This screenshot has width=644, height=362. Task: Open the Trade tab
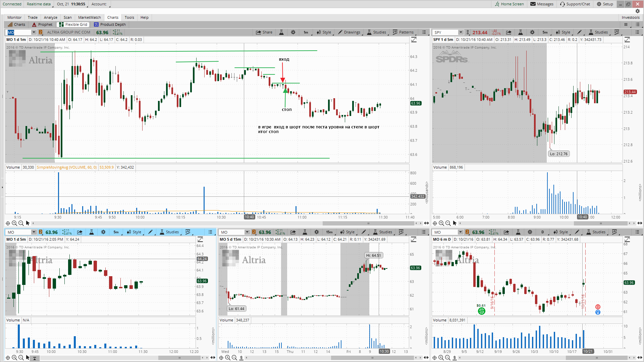(x=33, y=17)
